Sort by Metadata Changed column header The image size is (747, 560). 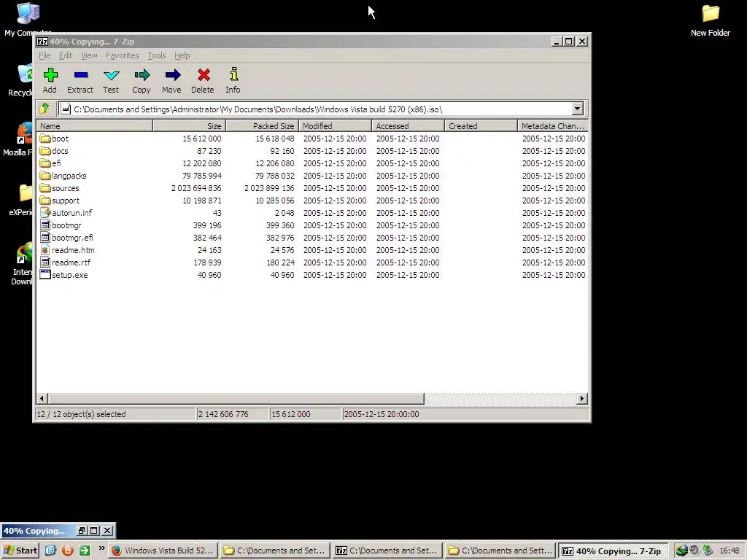(553, 126)
